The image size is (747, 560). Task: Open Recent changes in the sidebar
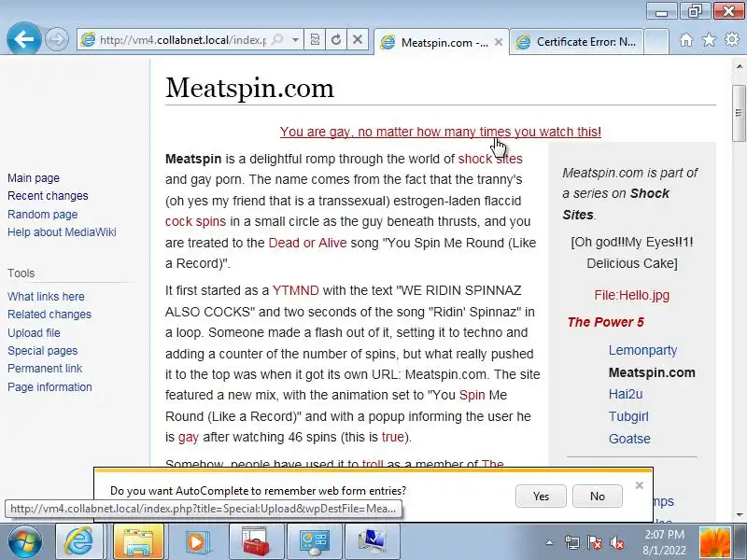tap(48, 196)
